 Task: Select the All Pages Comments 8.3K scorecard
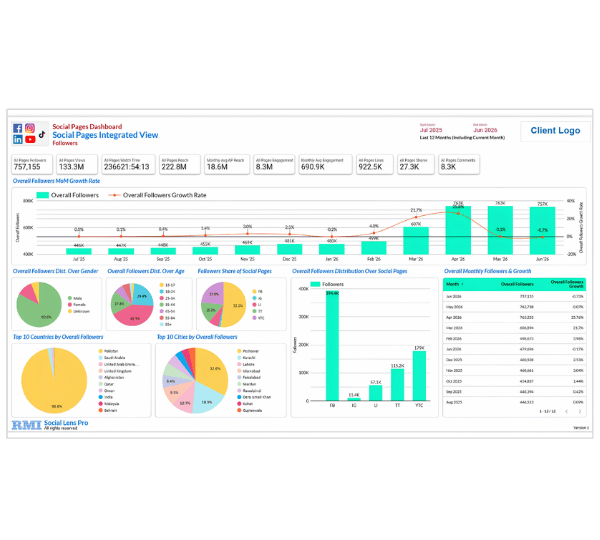click(x=459, y=164)
